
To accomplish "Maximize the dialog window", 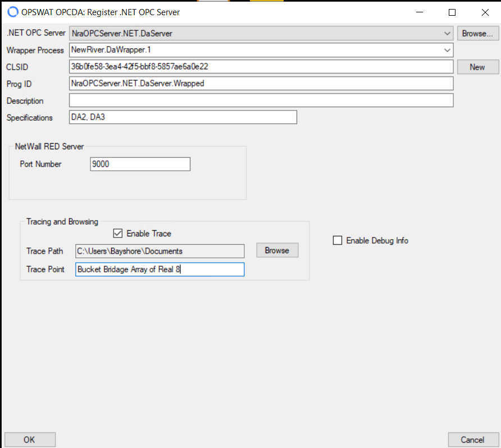I will [x=452, y=12].
